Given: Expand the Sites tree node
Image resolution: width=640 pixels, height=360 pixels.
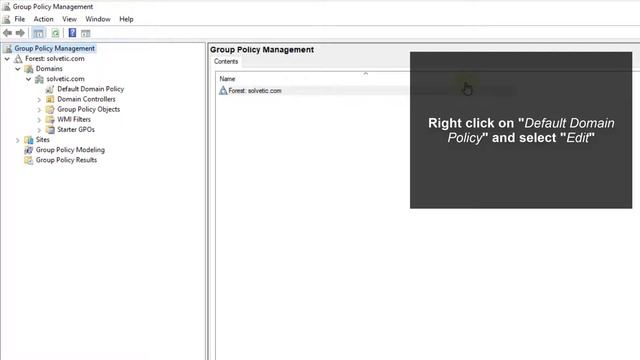Looking at the screenshot, I should [x=18, y=140].
